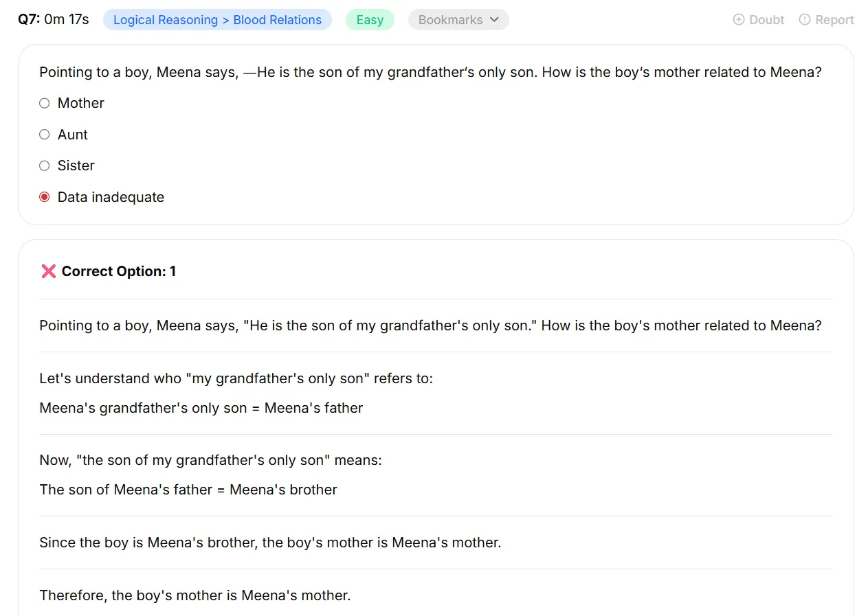Click the question text about Meena

click(430, 72)
